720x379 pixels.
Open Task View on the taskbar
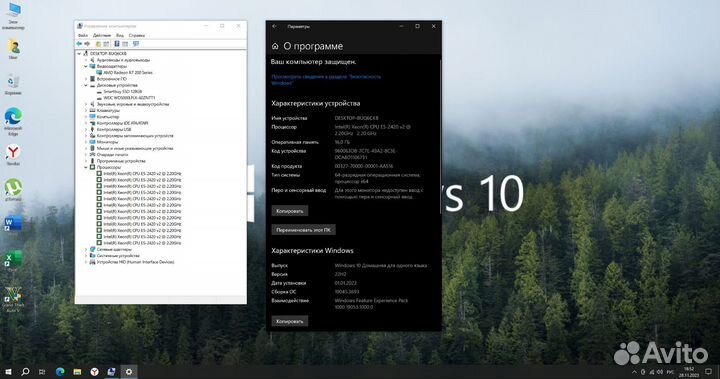[42, 372]
